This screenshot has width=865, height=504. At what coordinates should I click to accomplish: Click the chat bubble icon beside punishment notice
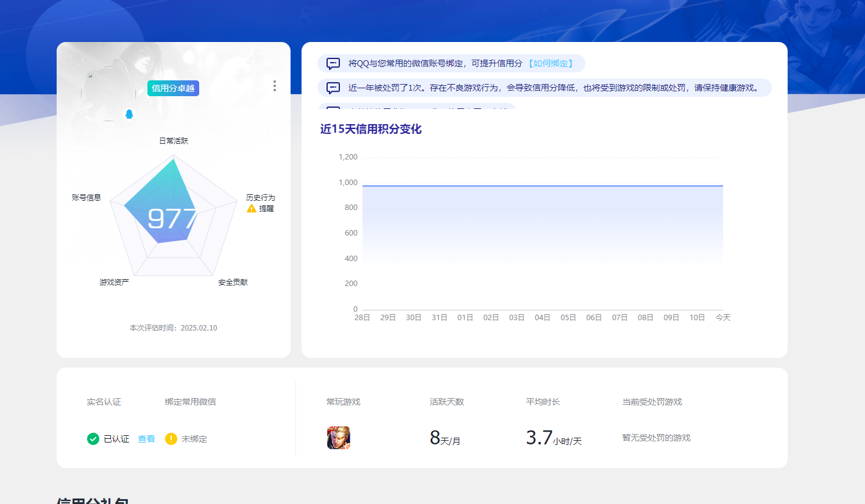click(333, 88)
